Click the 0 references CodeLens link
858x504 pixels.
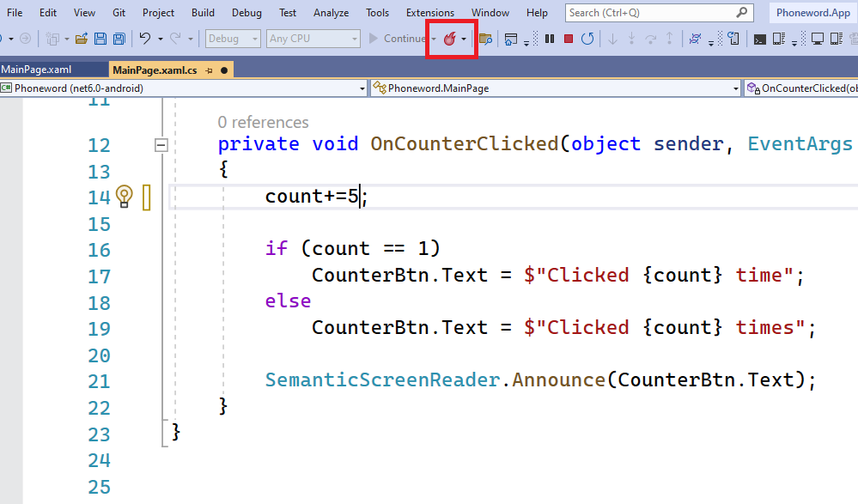pyautogui.click(x=263, y=122)
